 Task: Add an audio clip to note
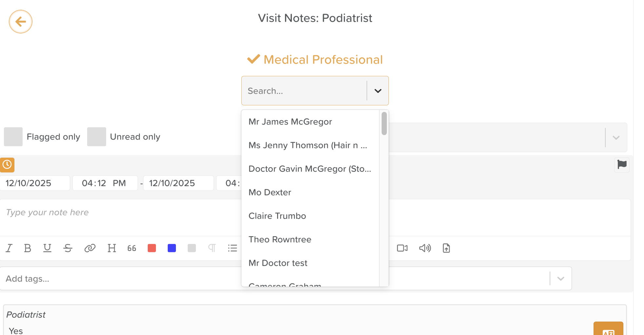pos(425,248)
